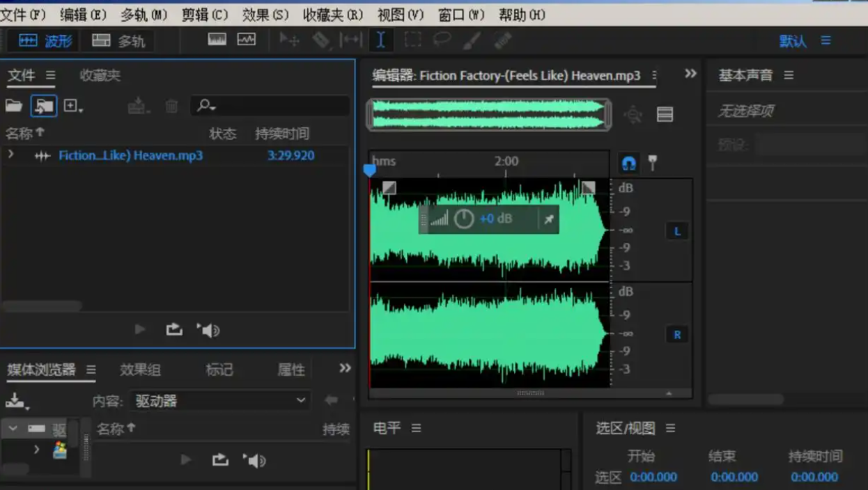
Task: Click the 默认 workspace button
Action: tap(793, 41)
